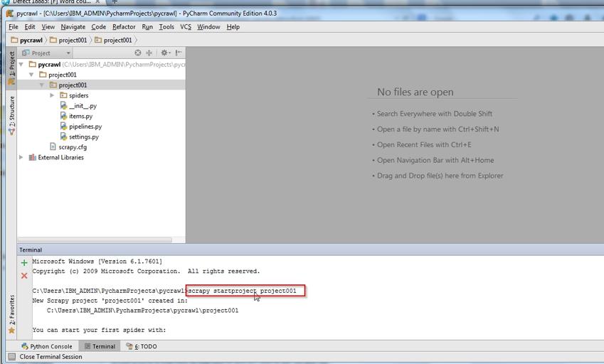The width and height of the screenshot is (604, 364).
Task: Open the 6: TODO tab
Action: [142, 346]
